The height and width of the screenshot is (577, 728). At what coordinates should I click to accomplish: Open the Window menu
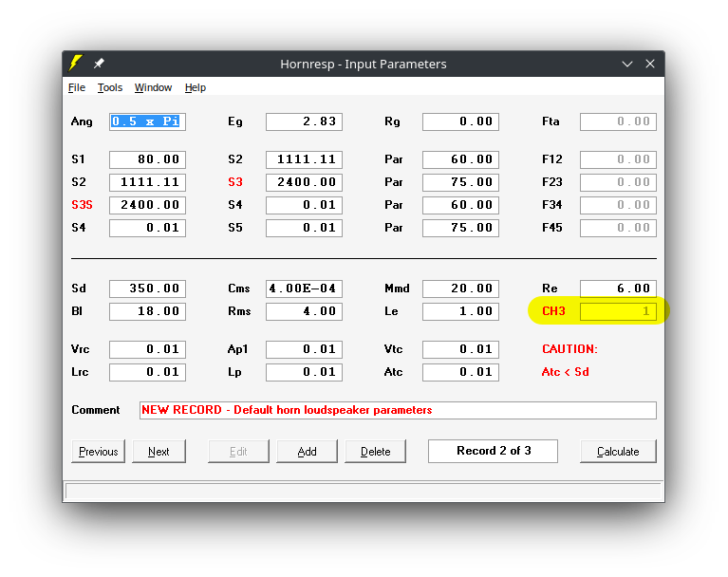click(153, 87)
